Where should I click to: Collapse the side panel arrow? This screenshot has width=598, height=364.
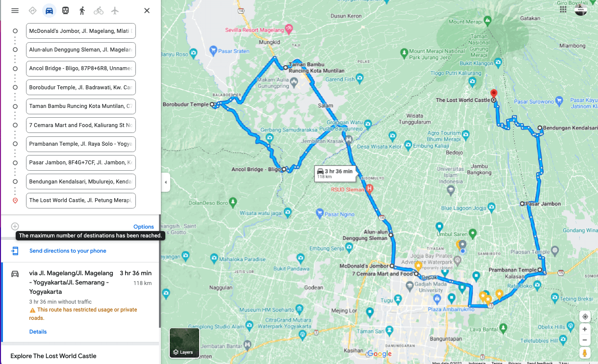[x=165, y=182]
